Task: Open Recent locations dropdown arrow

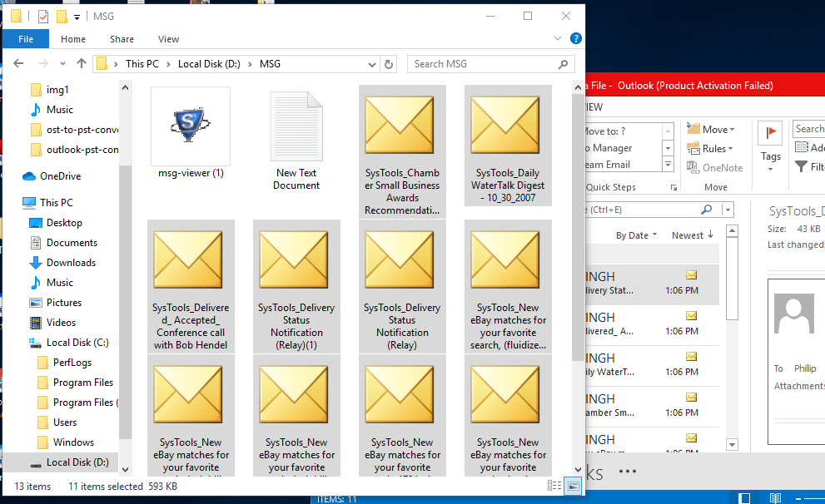Action: point(62,63)
